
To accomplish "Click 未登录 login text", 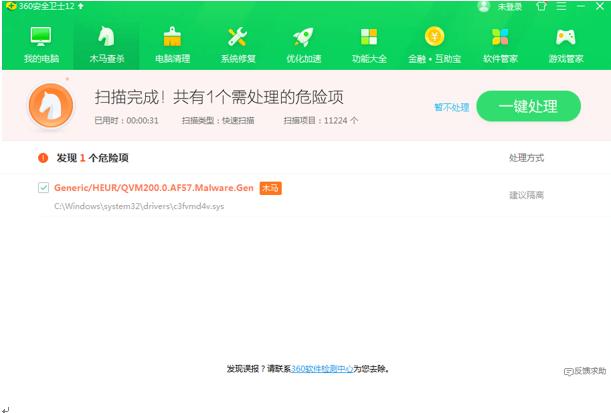I will pyautogui.click(x=509, y=7).
